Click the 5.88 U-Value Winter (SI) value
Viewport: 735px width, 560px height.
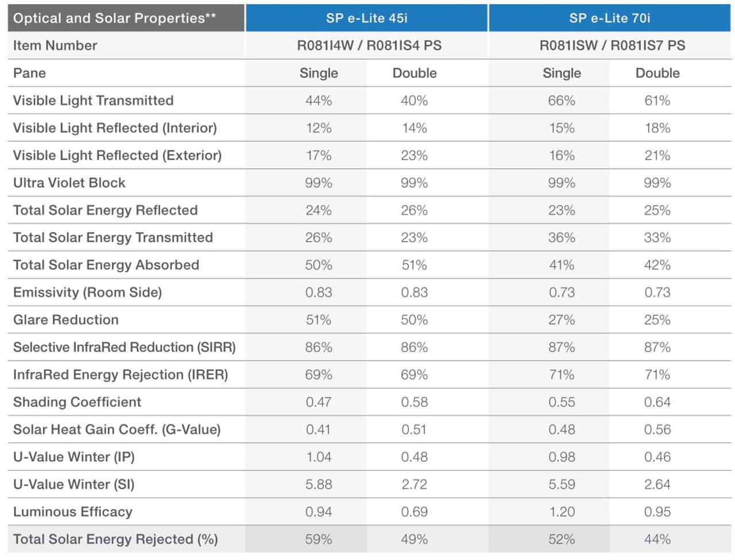[318, 485]
